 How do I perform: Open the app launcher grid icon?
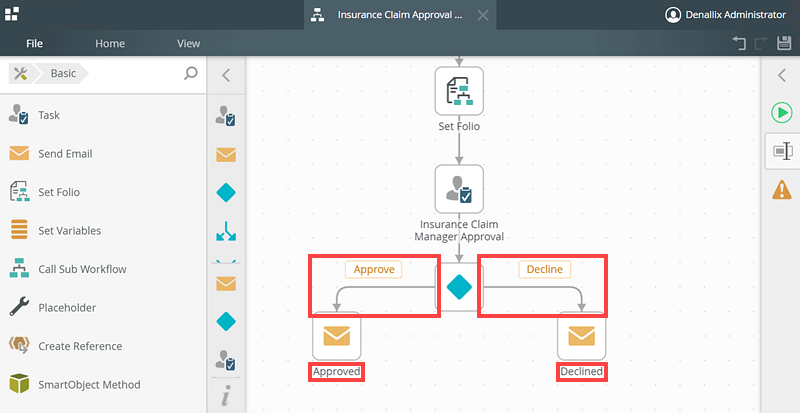click(x=12, y=14)
